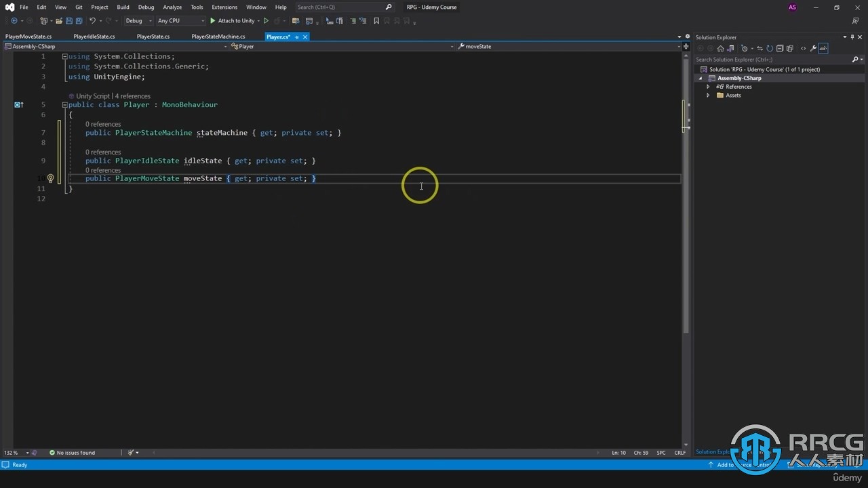Open the Analyze menu
This screenshot has width=868, height=488.
click(172, 7)
